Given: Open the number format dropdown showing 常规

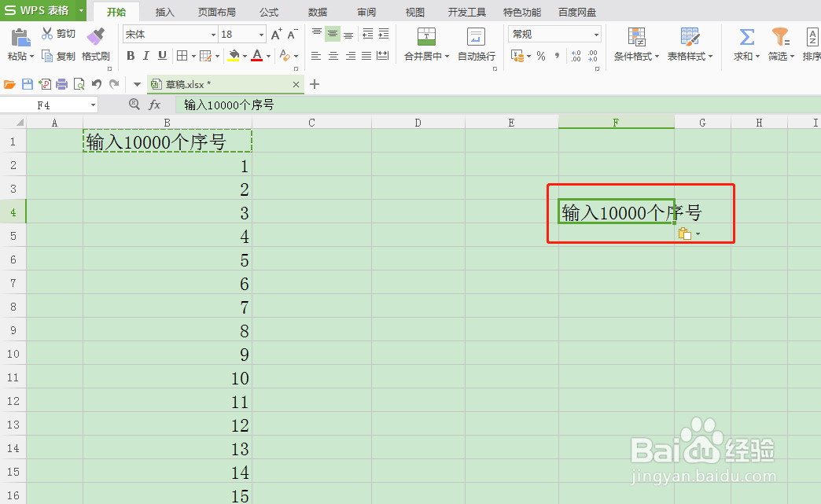Looking at the screenshot, I should [595, 34].
